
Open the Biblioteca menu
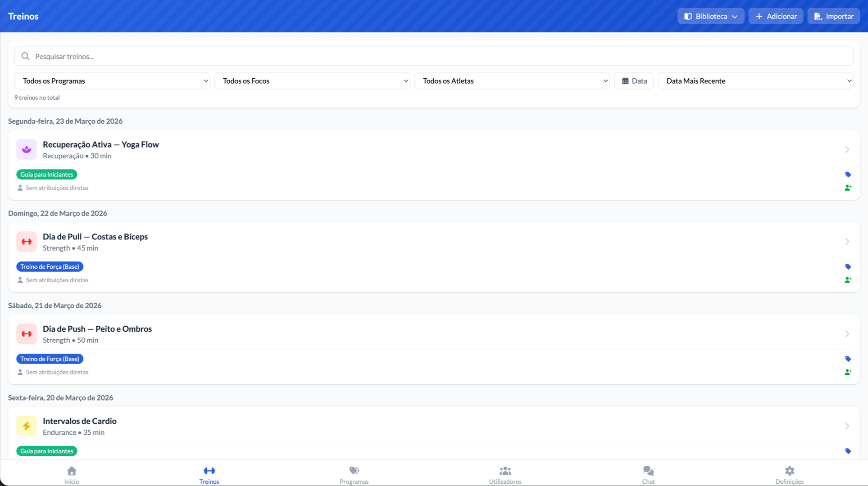(x=710, y=16)
